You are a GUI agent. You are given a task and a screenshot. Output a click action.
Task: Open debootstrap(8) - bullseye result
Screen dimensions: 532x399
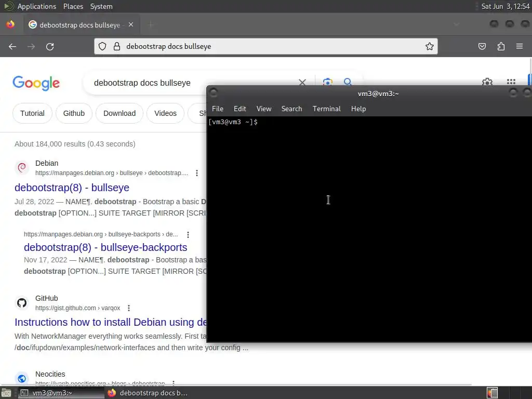[72, 188]
